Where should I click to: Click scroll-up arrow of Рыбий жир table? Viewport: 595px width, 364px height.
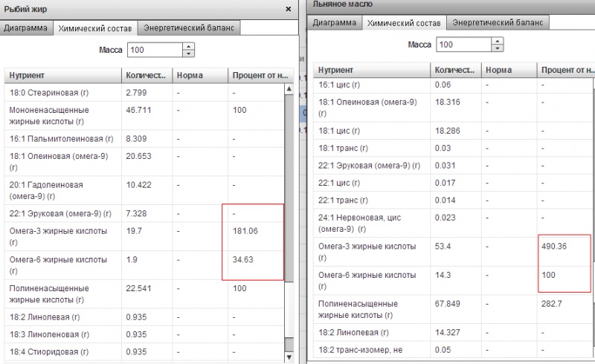(x=289, y=90)
